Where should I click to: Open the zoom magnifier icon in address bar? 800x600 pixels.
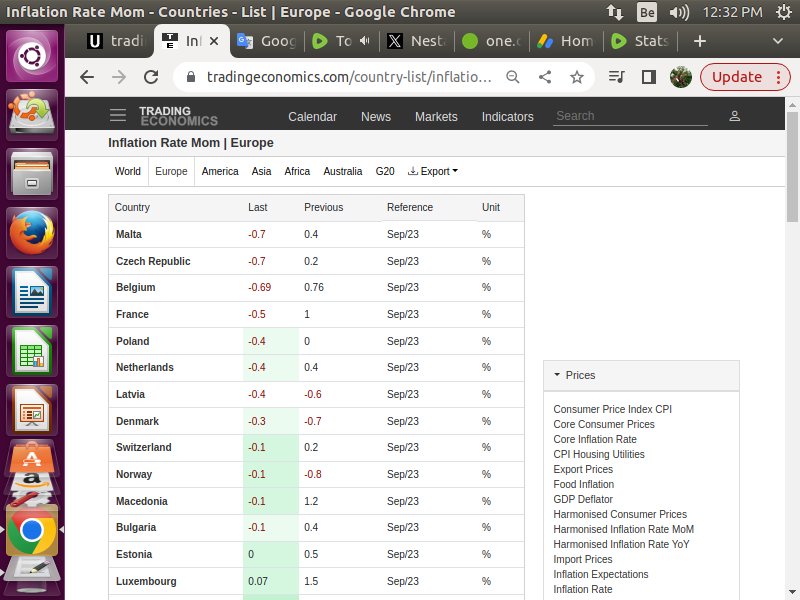513,77
